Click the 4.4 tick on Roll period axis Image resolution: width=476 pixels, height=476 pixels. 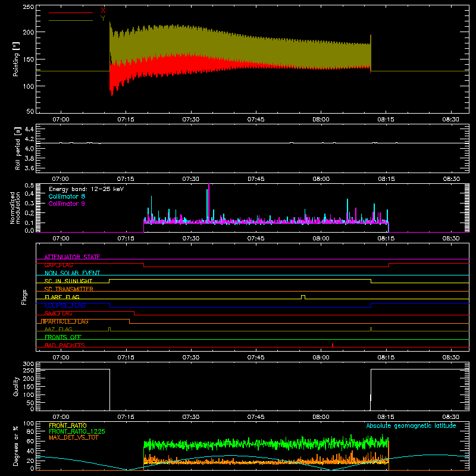(x=29, y=129)
